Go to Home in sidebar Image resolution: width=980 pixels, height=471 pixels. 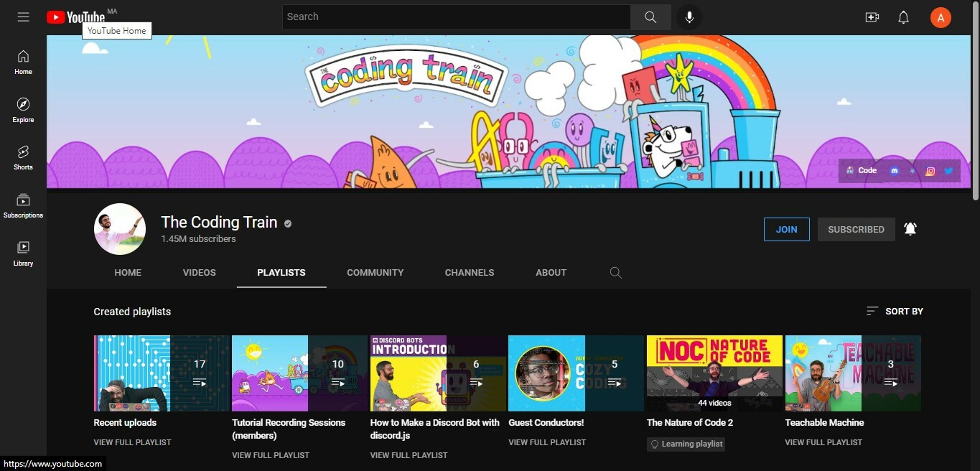pyautogui.click(x=23, y=62)
